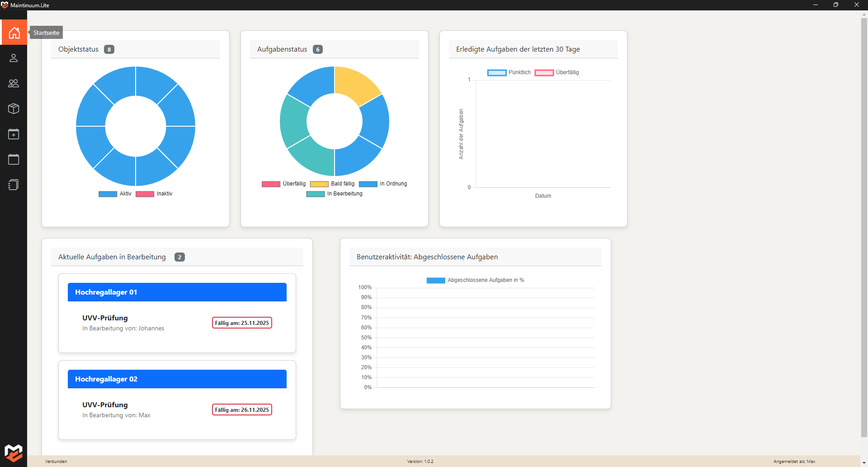
Task: Open the objects cube icon
Action: [x=14, y=109]
